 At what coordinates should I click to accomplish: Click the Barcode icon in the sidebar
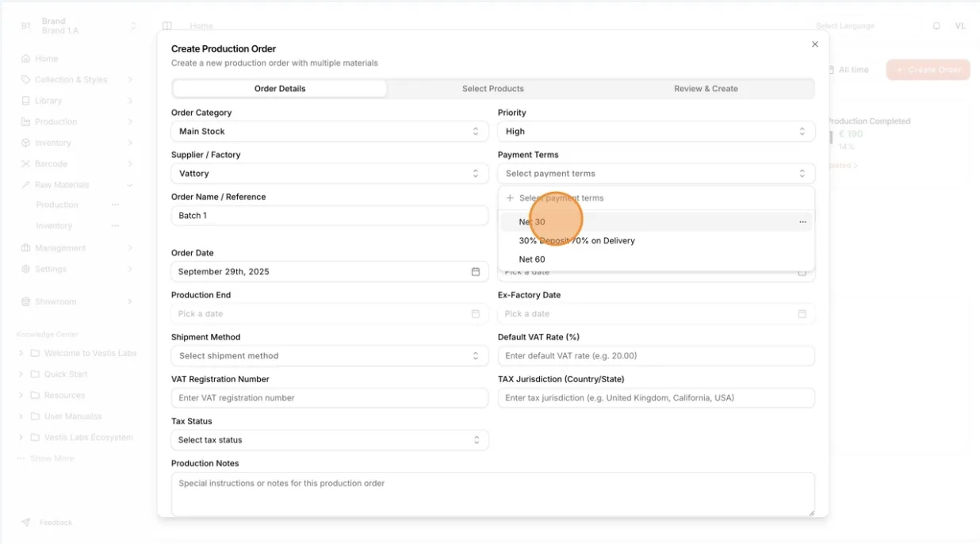tap(26, 163)
